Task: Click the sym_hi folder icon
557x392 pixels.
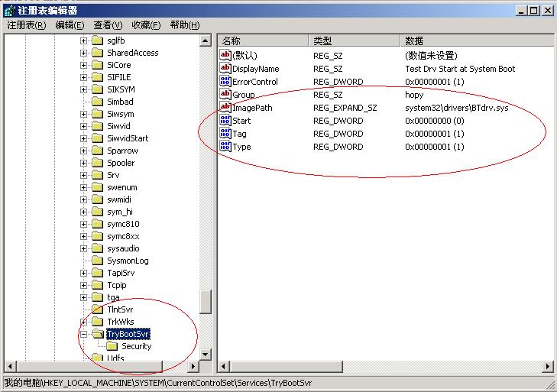Action: (x=97, y=212)
